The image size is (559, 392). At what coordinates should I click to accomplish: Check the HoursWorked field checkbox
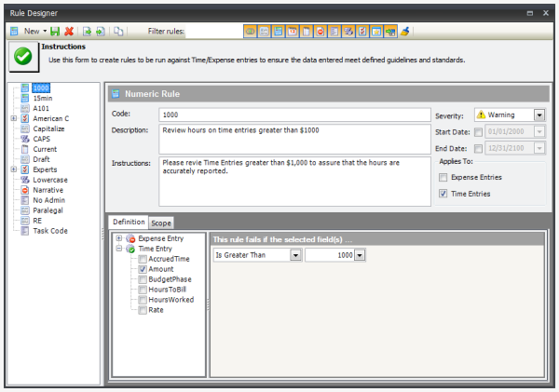(143, 300)
